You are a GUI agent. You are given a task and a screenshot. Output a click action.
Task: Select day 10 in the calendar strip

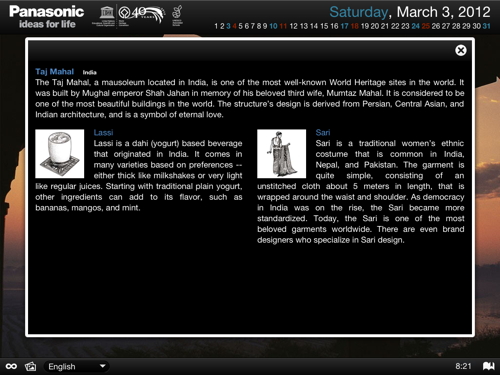pos(273,26)
